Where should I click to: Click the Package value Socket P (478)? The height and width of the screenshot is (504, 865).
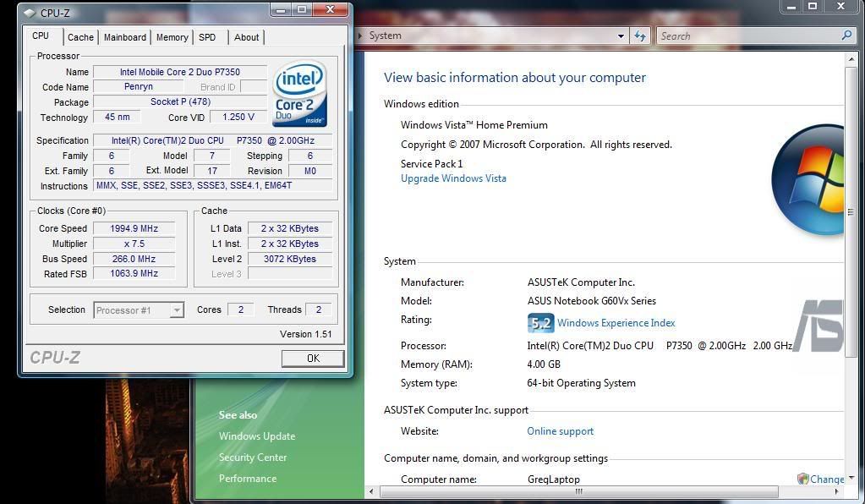pyautogui.click(x=180, y=101)
